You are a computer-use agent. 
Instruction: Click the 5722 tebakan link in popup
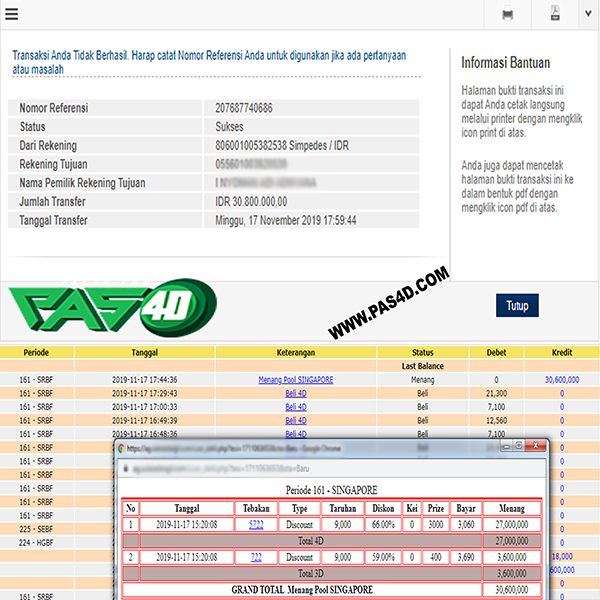tap(256, 524)
